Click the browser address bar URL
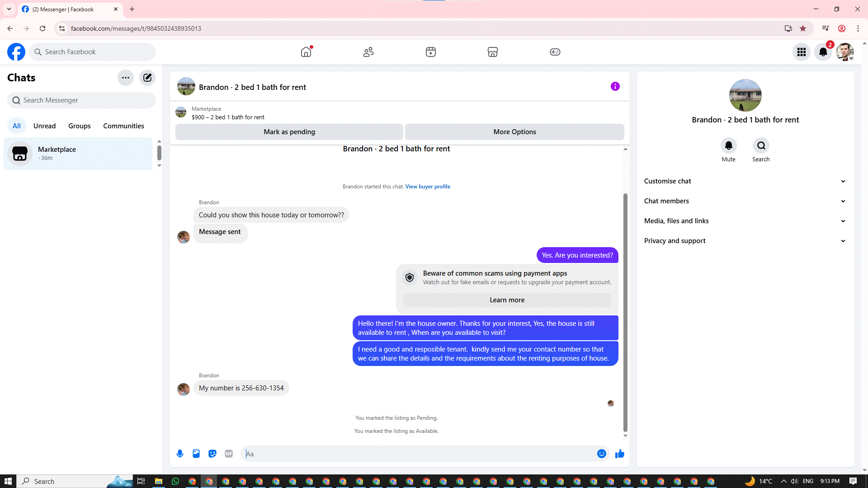Image resolution: width=868 pixels, height=488 pixels. point(136,28)
